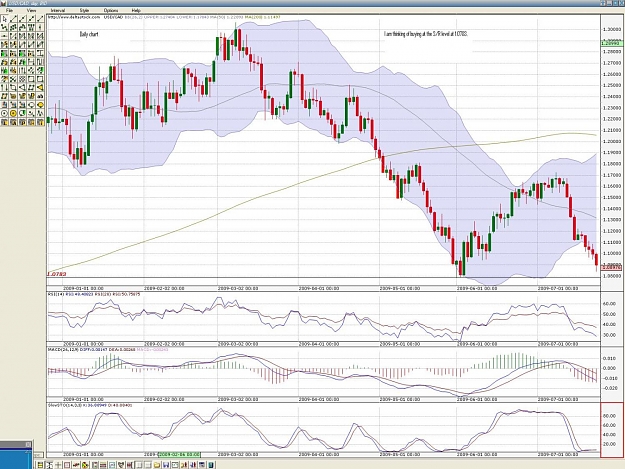
Task: Open the File menu
Action: tap(9, 10)
